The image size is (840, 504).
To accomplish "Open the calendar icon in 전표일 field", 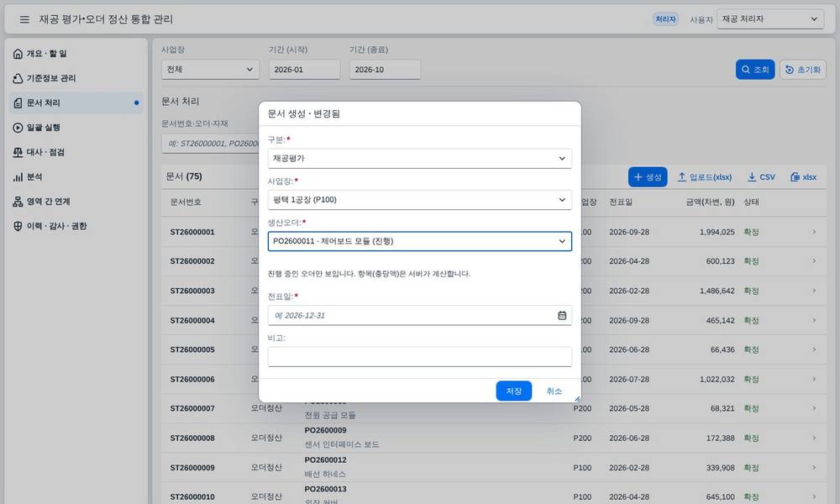I will pos(562,316).
